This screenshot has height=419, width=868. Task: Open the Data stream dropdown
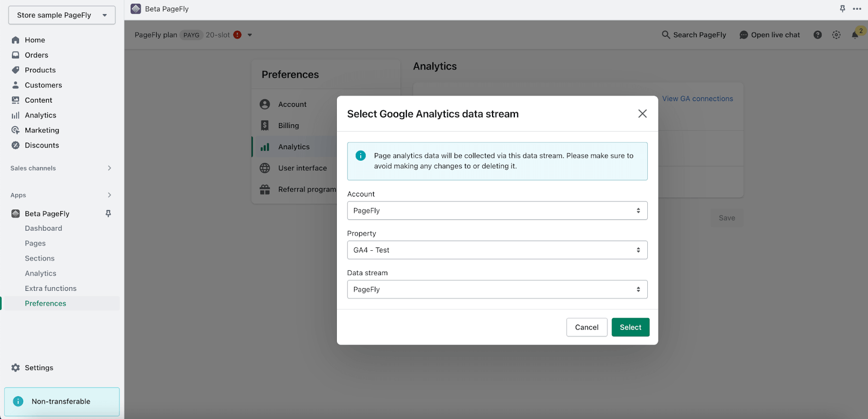[497, 289]
